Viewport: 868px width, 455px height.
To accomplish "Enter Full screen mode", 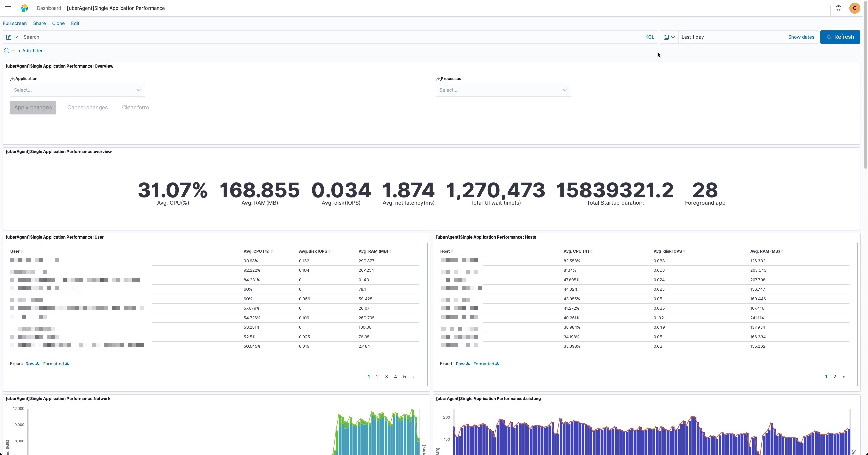I will (x=15, y=23).
